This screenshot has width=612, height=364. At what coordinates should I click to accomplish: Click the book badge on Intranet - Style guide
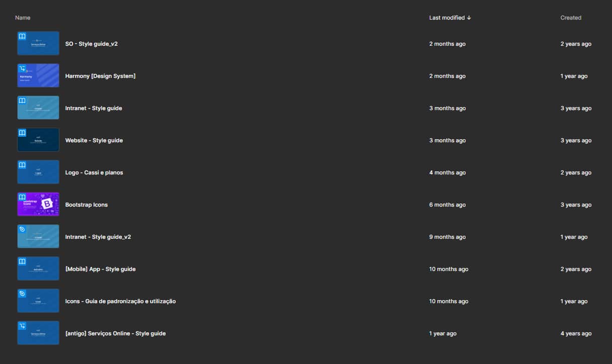(22, 101)
